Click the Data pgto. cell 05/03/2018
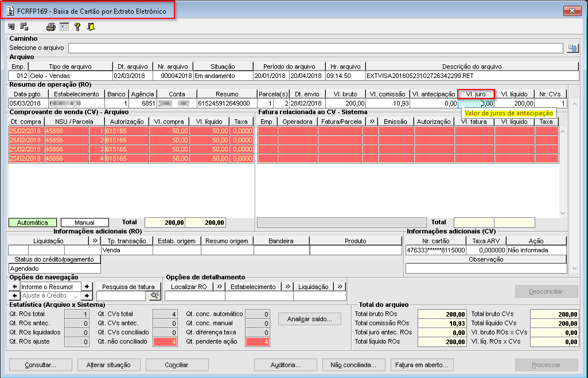The height and width of the screenshot is (378, 588). tap(28, 103)
